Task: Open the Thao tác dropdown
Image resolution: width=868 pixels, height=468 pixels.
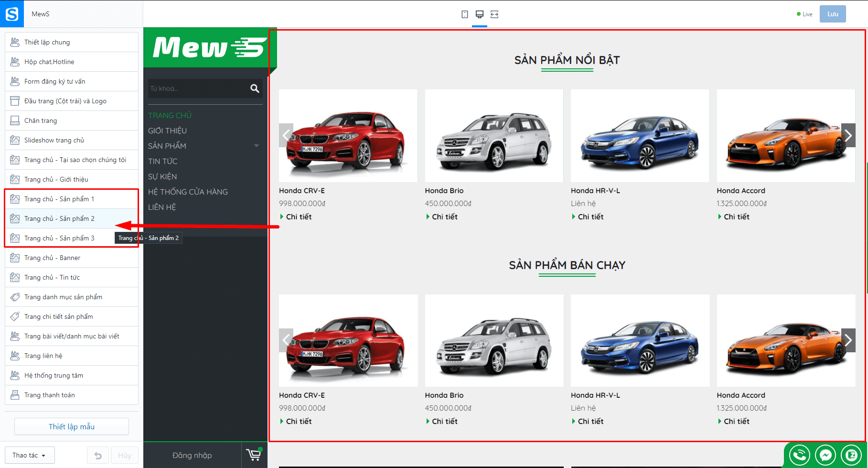Action: [30, 455]
